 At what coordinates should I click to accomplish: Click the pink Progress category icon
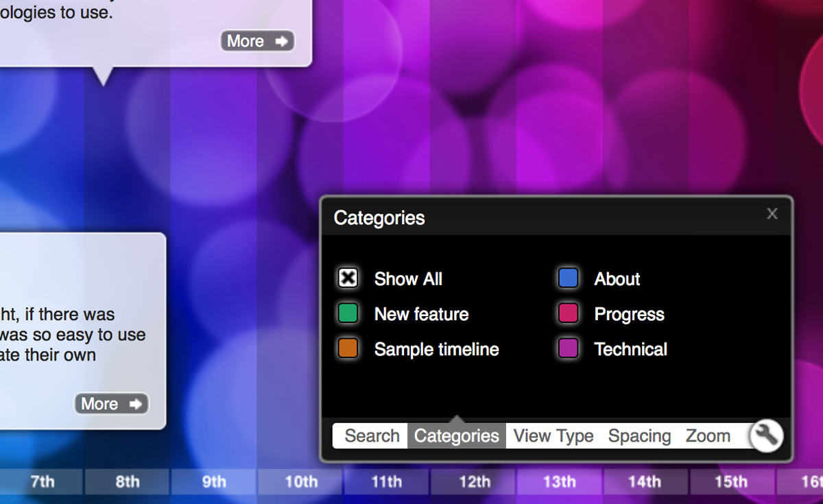569,313
